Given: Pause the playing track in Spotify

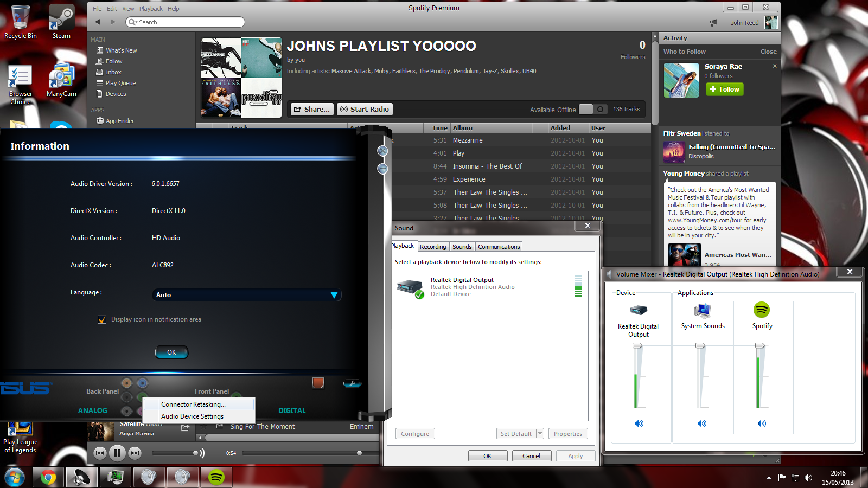Looking at the screenshot, I should coord(117,453).
